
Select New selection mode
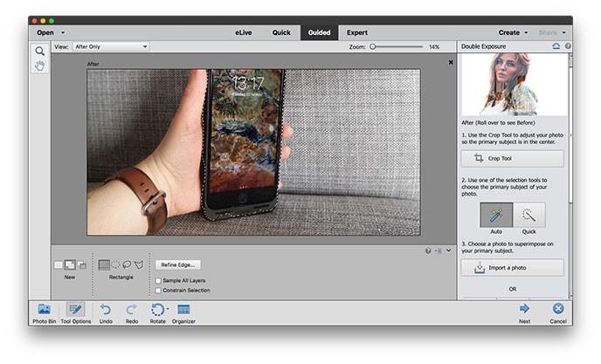pos(59,264)
